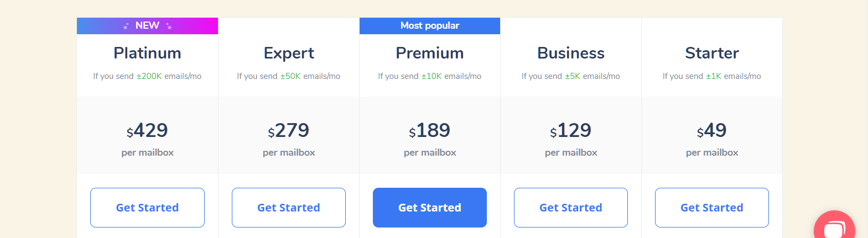Viewport: 868px width, 238px height.
Task: Click the sparkle icon right of NEW
Action: (x=169, y=26)
